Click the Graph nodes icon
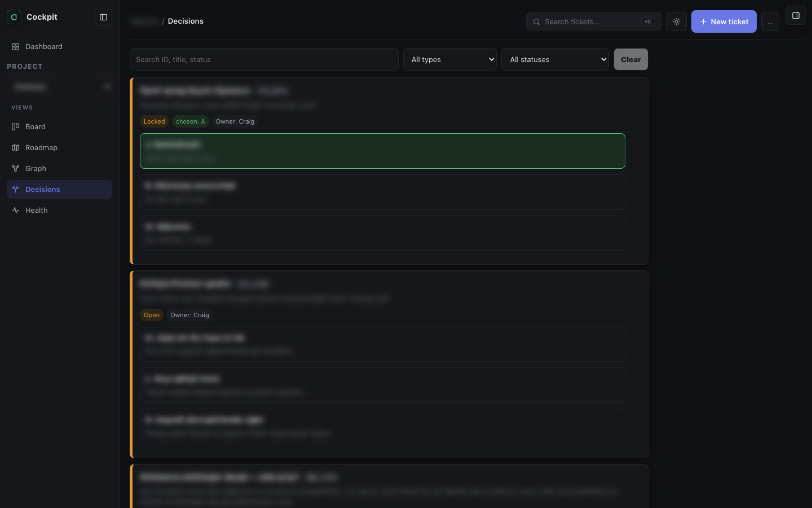Viewport: 812px width, 508px height. (15, 168)
